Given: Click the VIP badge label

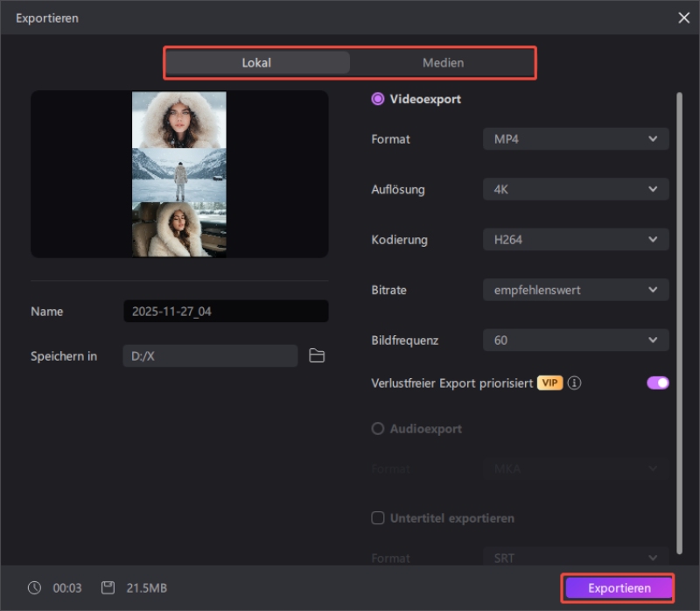Looking at the screenshot, I should coord(549,383).
